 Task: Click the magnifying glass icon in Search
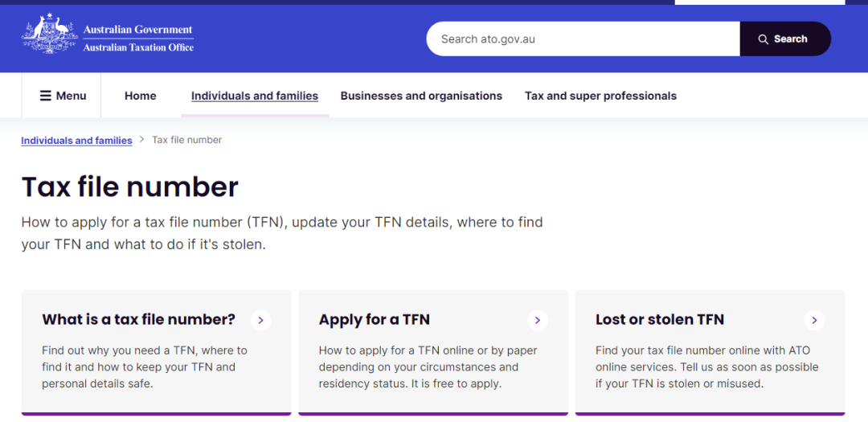(x=764, y=39)
